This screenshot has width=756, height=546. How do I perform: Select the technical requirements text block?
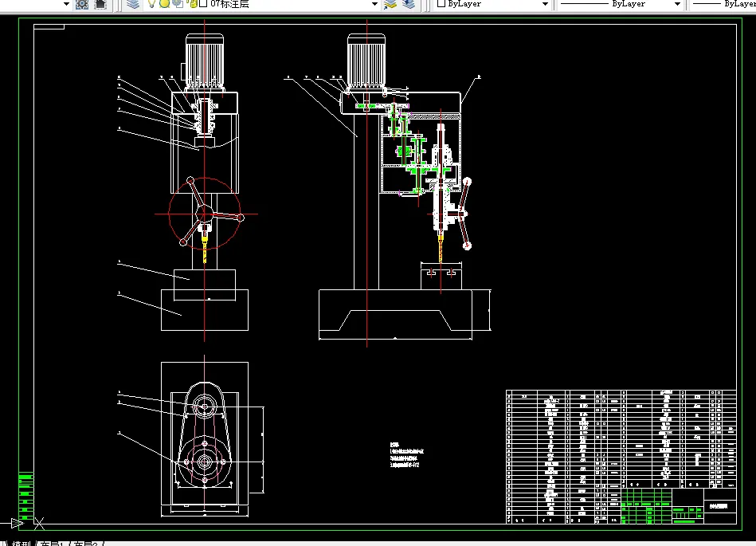[x=407, y=455]
